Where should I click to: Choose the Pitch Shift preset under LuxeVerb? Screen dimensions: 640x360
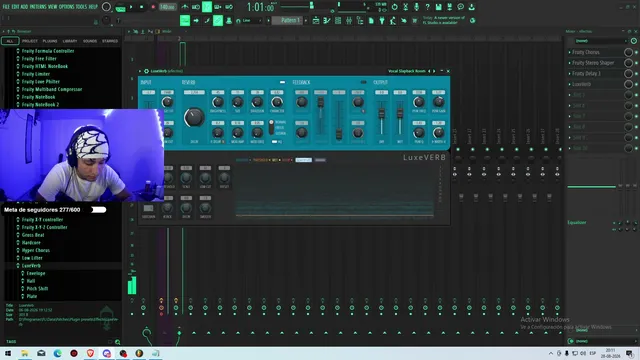click(x=37, y=289)
